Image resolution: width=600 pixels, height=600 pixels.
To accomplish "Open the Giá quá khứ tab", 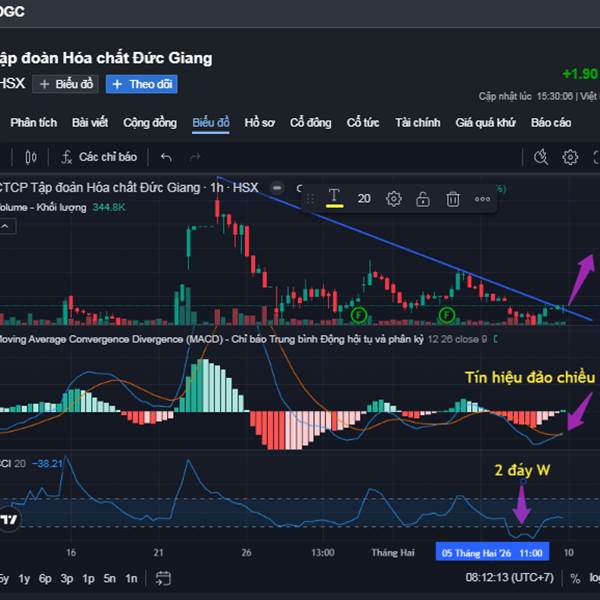I will point(485,122).
